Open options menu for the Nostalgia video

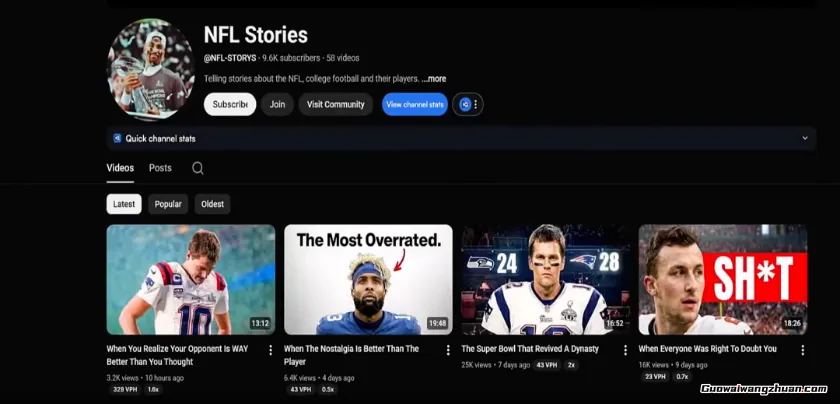(x=447, y=350)
